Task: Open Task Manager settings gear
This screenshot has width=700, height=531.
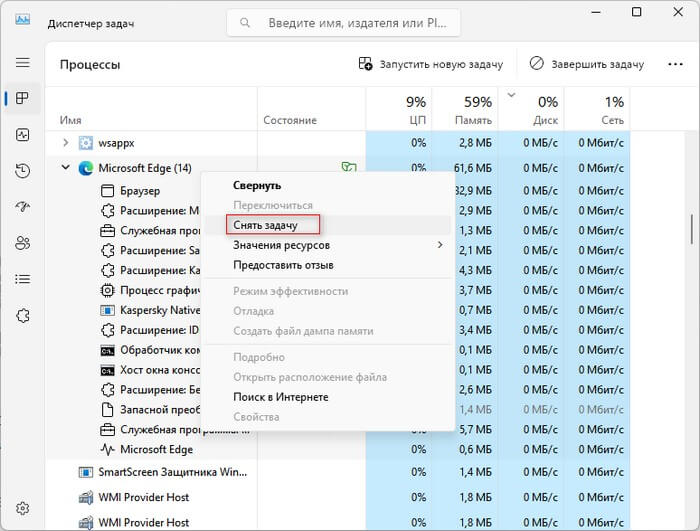Action: (22, 508)
